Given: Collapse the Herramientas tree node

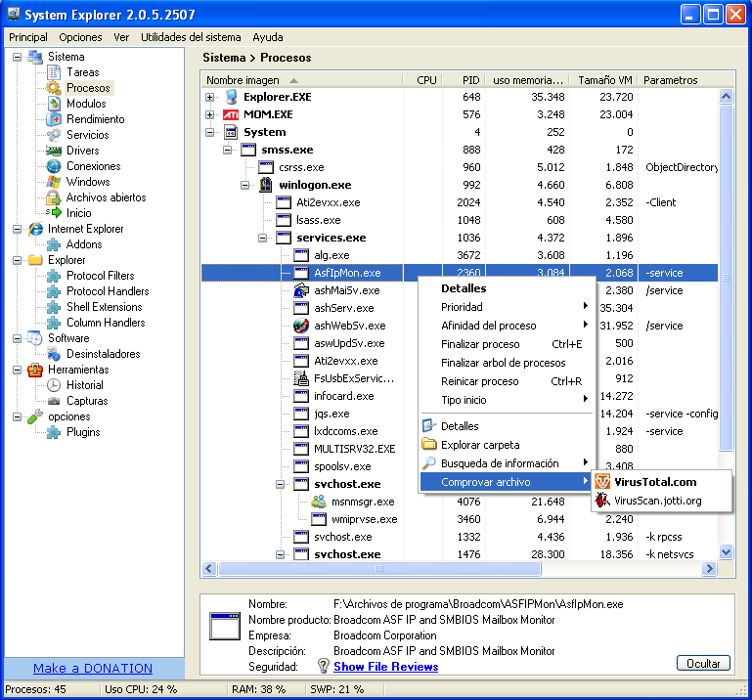Looking at the screenshot, I should (x=18, y=370).
